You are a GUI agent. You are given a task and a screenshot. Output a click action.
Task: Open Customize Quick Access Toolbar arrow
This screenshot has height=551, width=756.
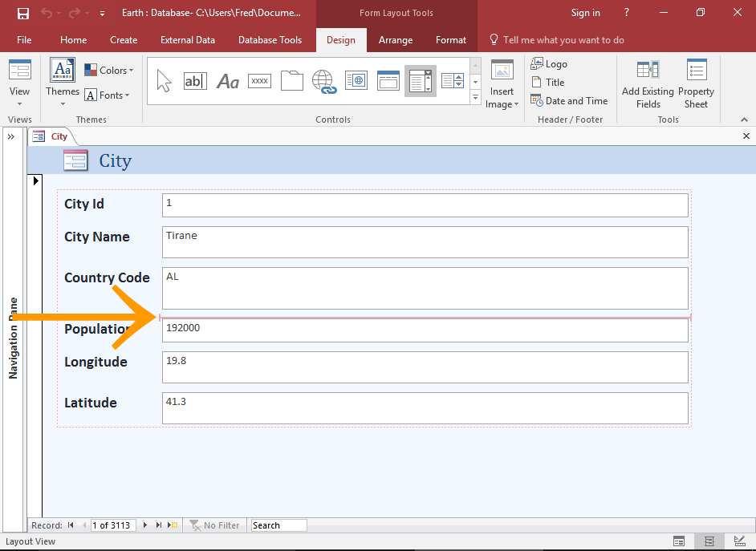point(102,14)
